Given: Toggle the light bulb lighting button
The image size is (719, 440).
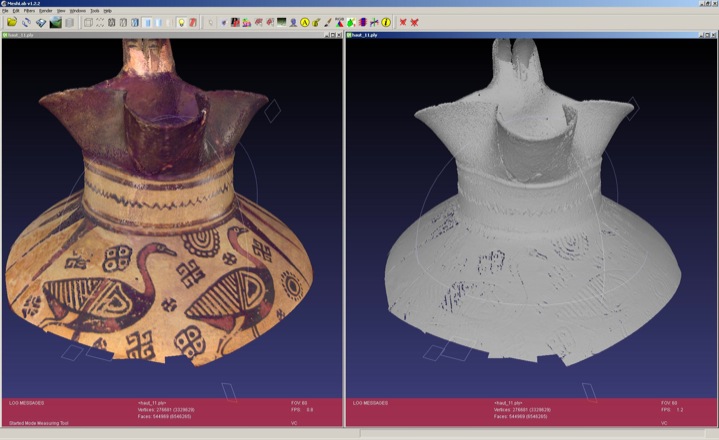Looking at the screenshot, I should click(182, 22).
